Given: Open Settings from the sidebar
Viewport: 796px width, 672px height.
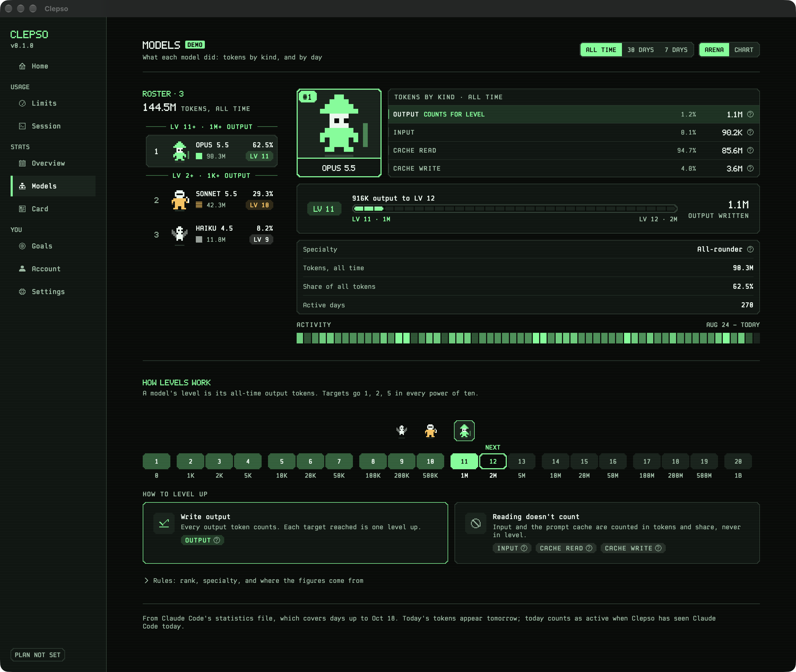Looking at the screenshot, I should [53, 292].
